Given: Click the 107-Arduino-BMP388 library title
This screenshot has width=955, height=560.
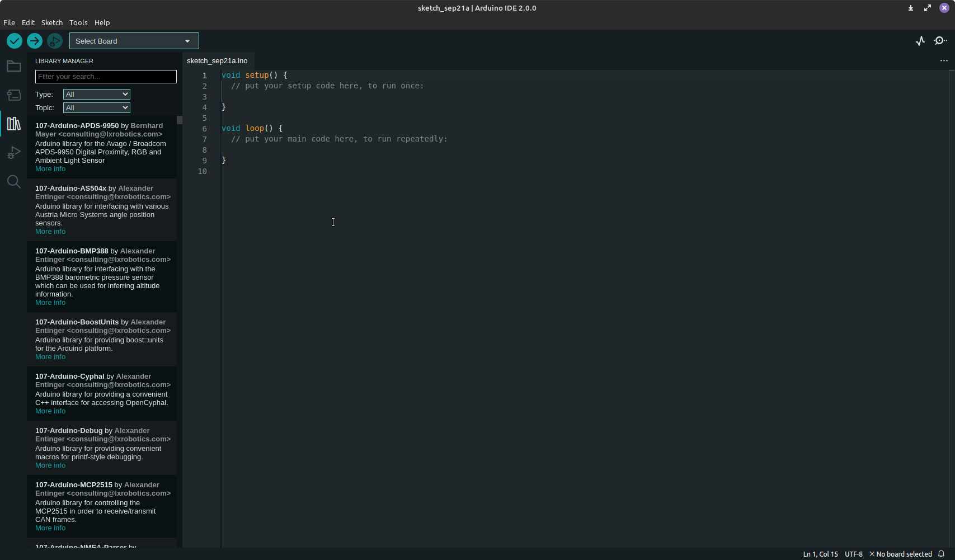Looking at the screenshot, I should [72, 251].
